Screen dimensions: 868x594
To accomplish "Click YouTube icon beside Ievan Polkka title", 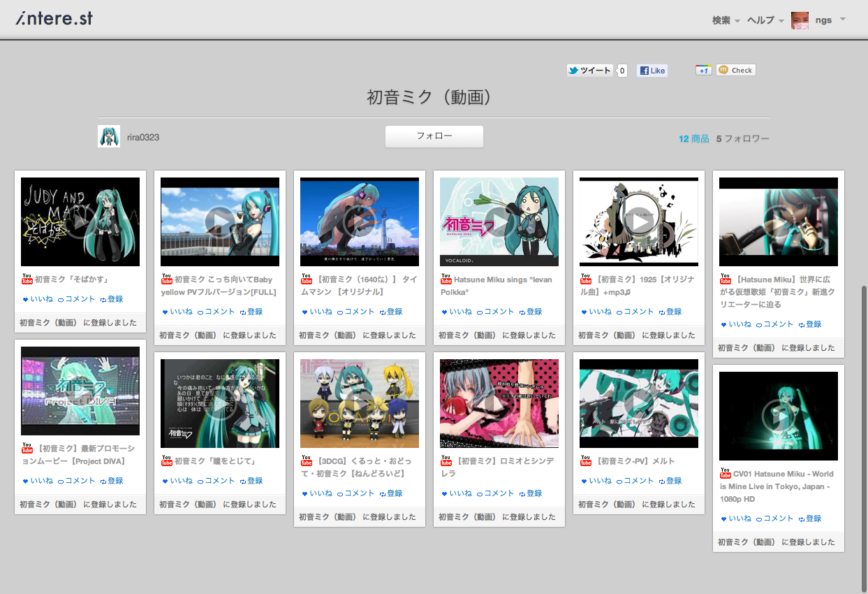I will [x=446, y=280].
